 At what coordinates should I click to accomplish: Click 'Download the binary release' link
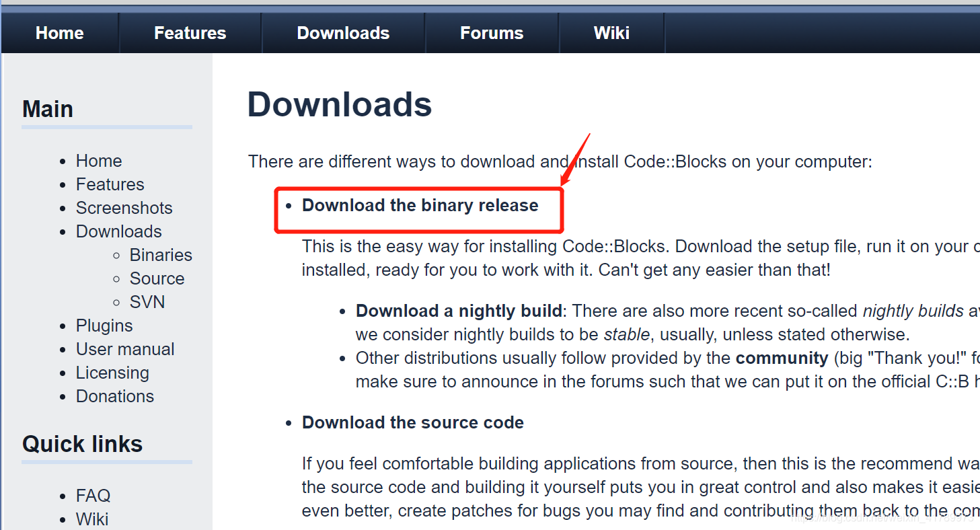[420, 205]
